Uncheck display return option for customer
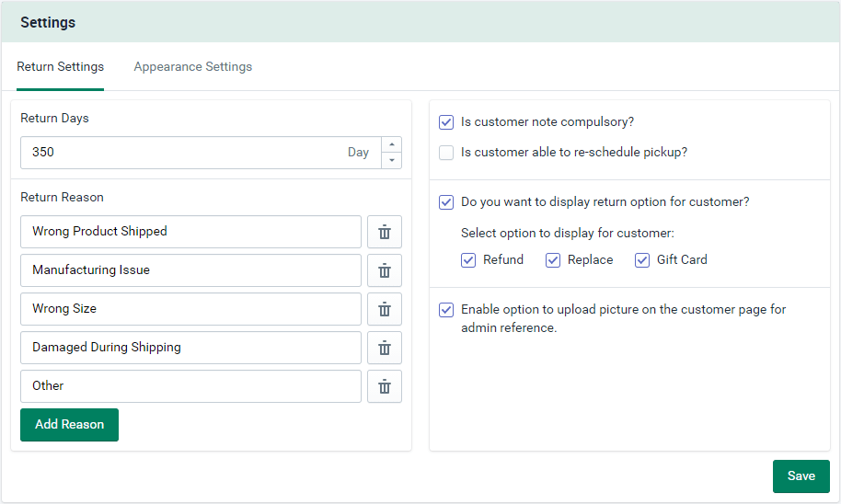The height and width of the screenshot is (504, 841). click(x=446, y=202)
